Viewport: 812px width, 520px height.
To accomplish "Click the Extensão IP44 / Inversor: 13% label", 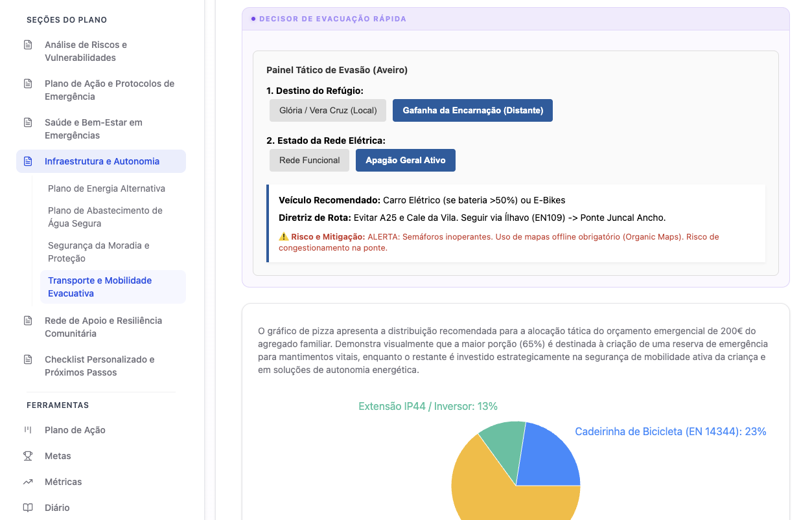I will click(x=428, y=406).
